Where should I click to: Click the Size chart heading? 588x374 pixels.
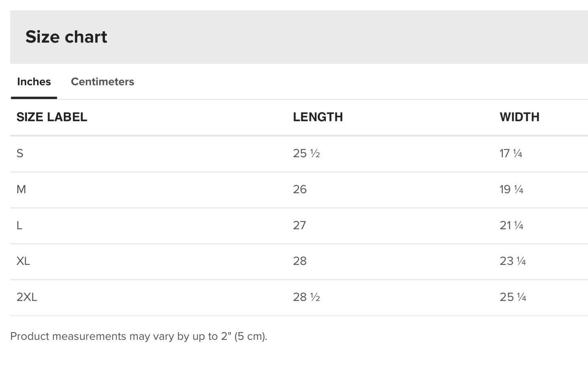(66, 37)
